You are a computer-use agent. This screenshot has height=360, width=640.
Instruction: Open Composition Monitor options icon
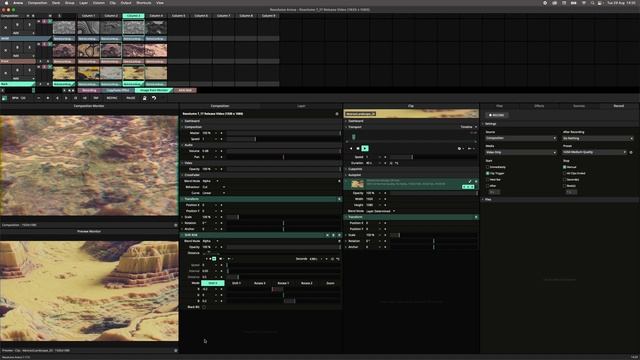tap(176, 225)
